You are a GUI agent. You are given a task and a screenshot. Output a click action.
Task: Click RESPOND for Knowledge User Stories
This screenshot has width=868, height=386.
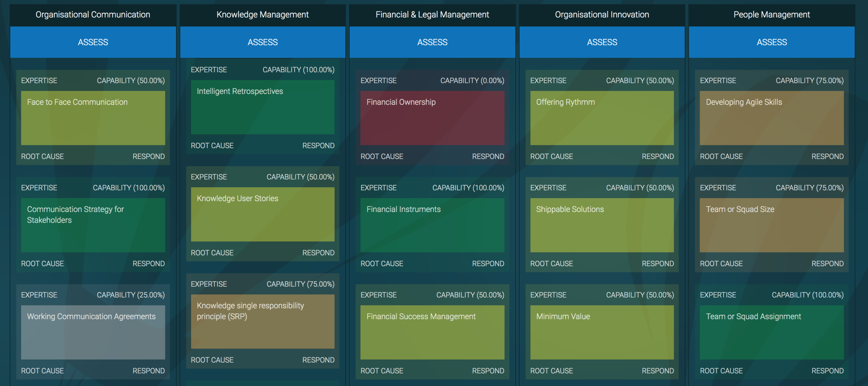318,253
